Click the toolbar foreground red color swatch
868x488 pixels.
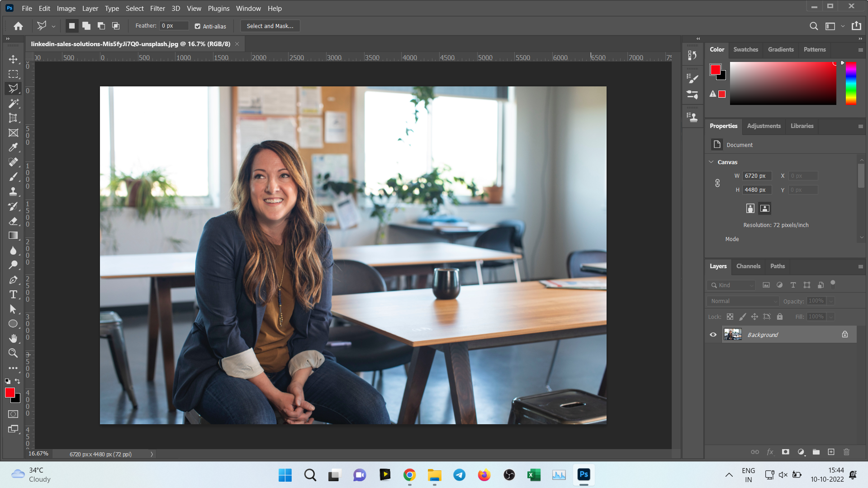10,393
